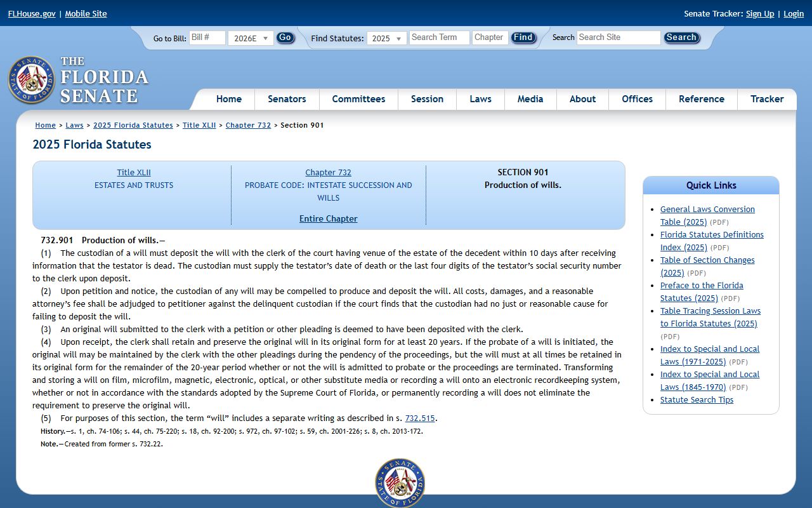Open Table Tracing Session Laws link
The image size is (812, 508).
710,317
